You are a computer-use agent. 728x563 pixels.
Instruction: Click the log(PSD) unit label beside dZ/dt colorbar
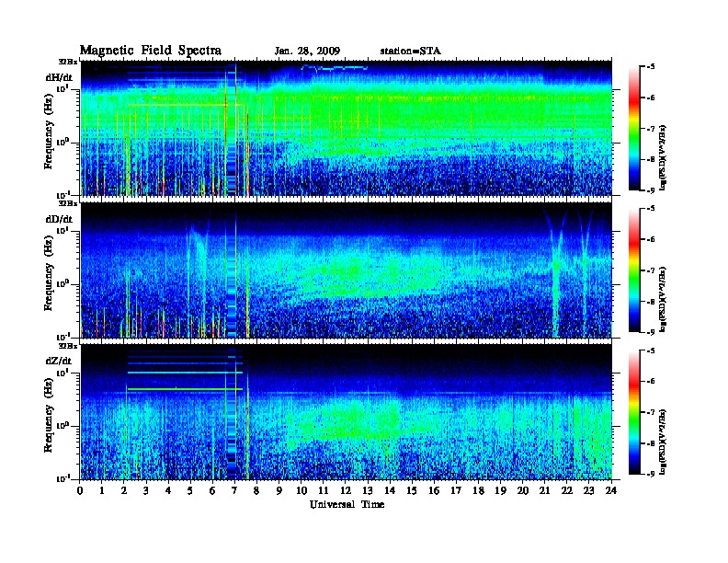(663, 441)
